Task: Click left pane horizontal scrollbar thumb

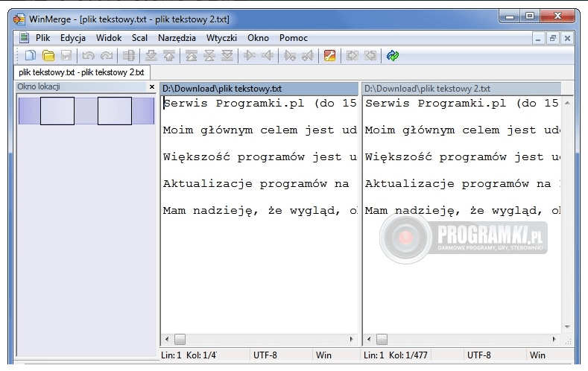Action: tap(180, 339)
